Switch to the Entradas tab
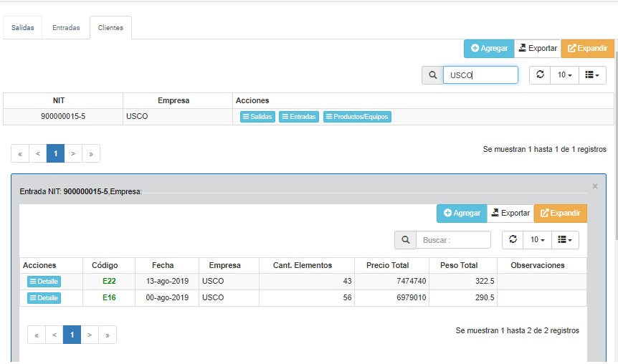The image size is (618, 364). [66, 28]
